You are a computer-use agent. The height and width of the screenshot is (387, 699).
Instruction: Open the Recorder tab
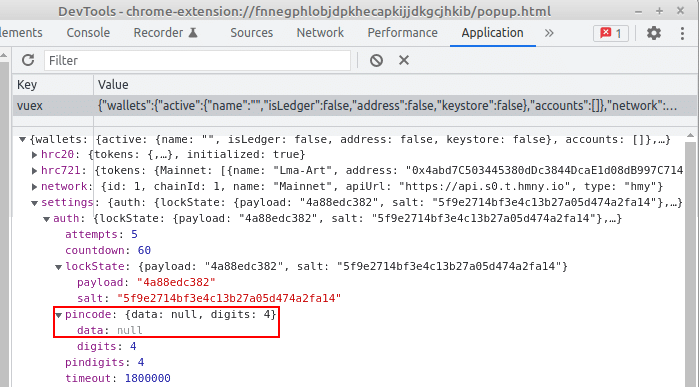pos(165,33)
